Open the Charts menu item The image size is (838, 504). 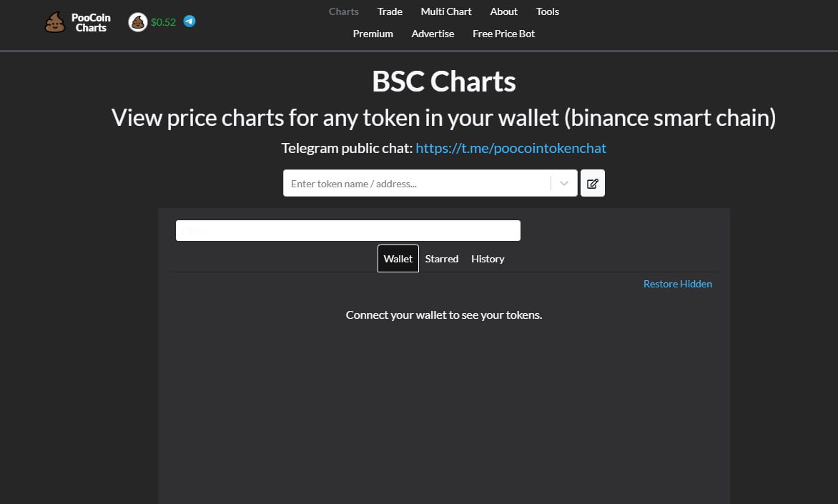(344, 11)
